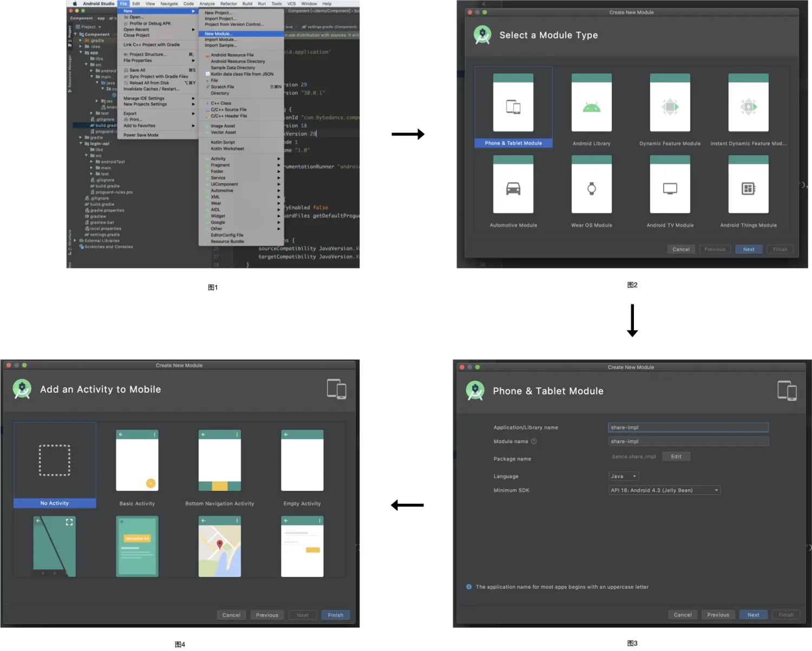Select Kotlin Script in the New submenu
The height and width of the screenshot is (651, 812).
pos(241,142)
